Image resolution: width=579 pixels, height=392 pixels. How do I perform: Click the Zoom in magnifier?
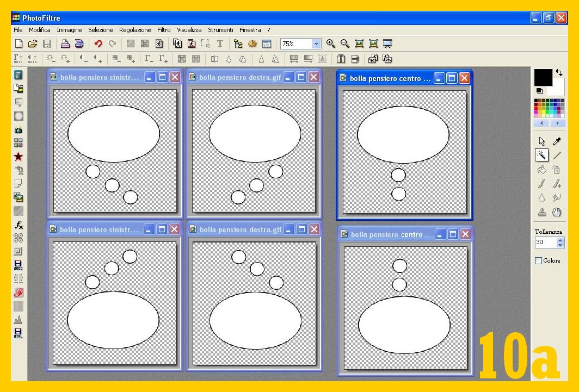pyautogui.click(x=330, y=44)
